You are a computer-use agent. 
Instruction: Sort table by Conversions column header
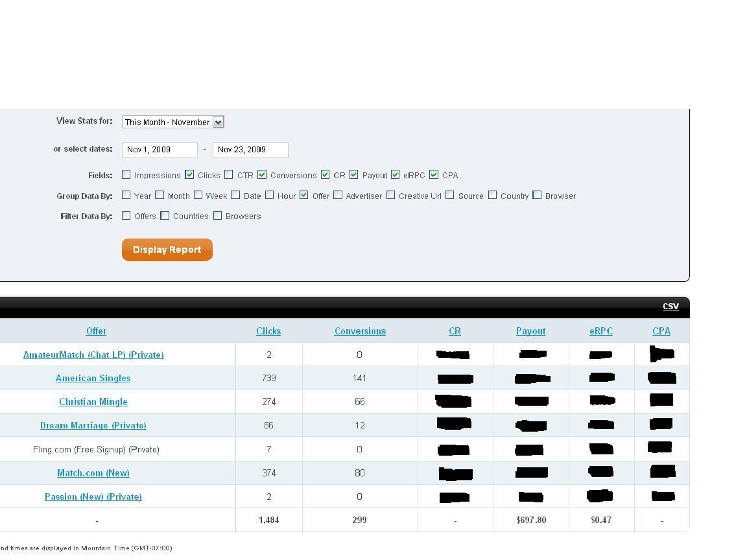click(x=360, y=331)
